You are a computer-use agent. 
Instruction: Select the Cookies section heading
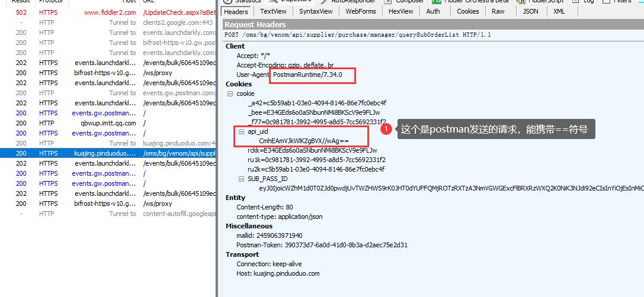(x=239, y=84)
